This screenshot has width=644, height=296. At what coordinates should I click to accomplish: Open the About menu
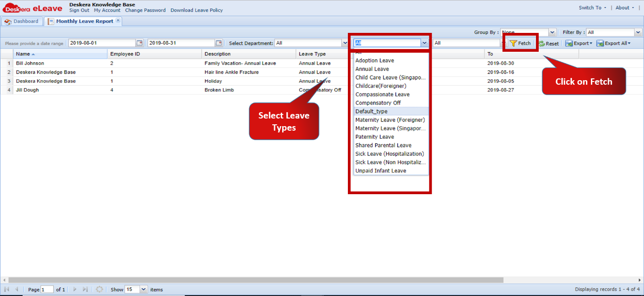tap(625, 8)
